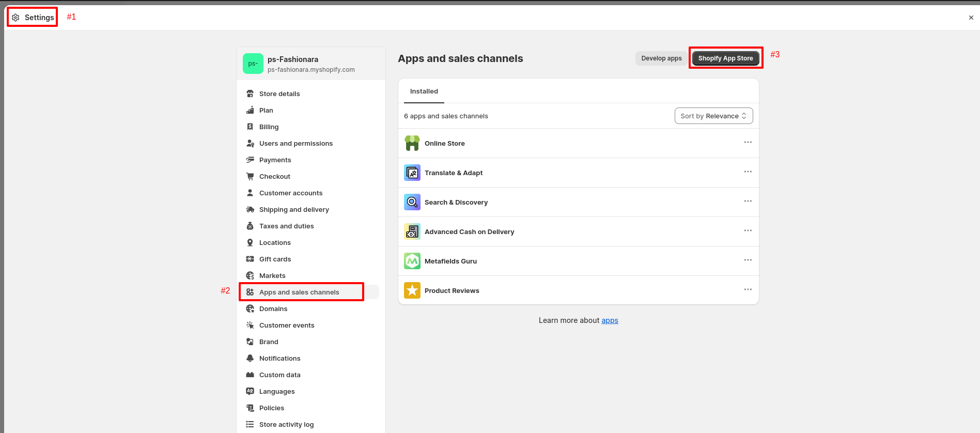Image resolution: width=980 pixels, height=433 pixels.
Task: Switch to the Installed tab
Action: [x=424, y=91]
